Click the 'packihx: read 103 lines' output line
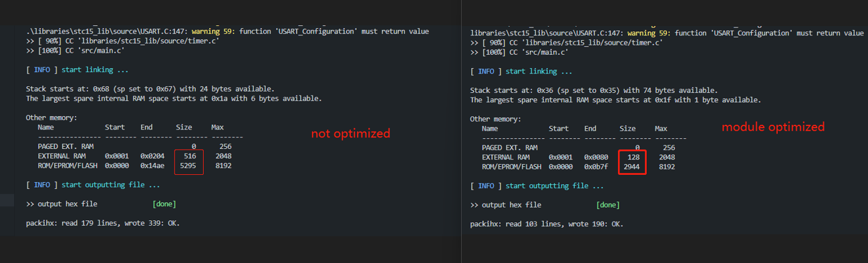Image resolution: width=868 pixels, height=263 pixels. [x=547, y=224]
